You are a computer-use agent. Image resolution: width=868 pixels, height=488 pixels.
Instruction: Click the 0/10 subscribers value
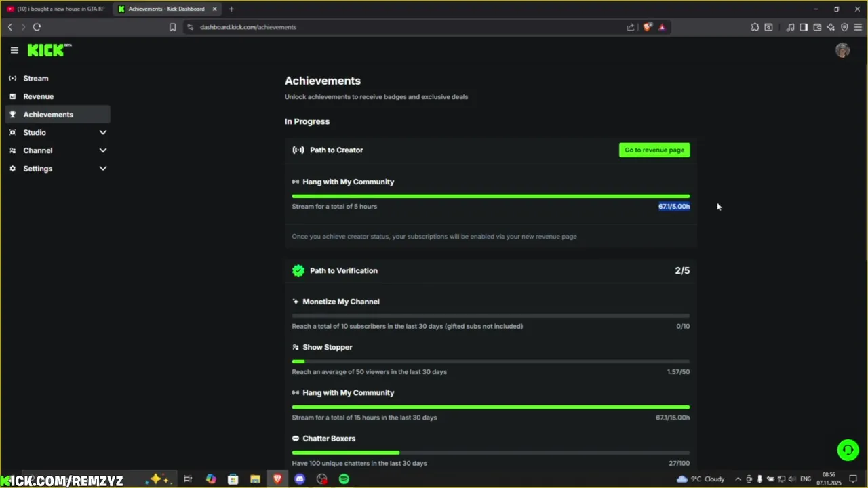[x=683, y=326]
